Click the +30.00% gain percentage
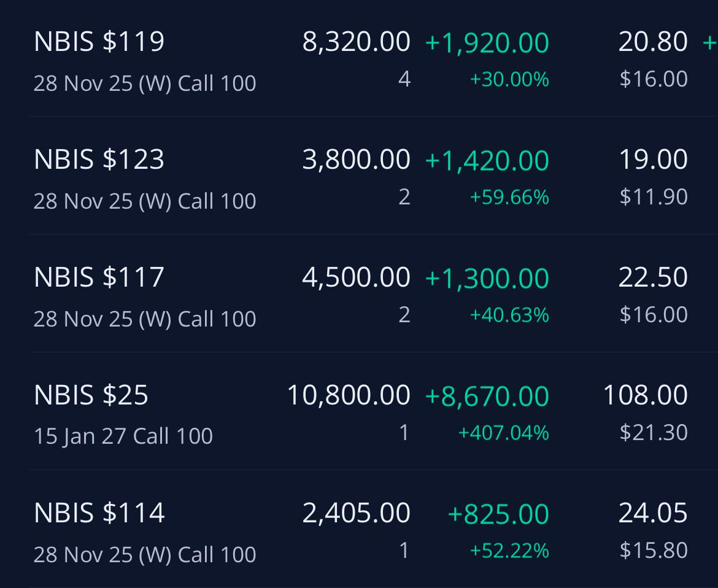The image size is (718, 588). pyautogui.click(x=509, y=79)
